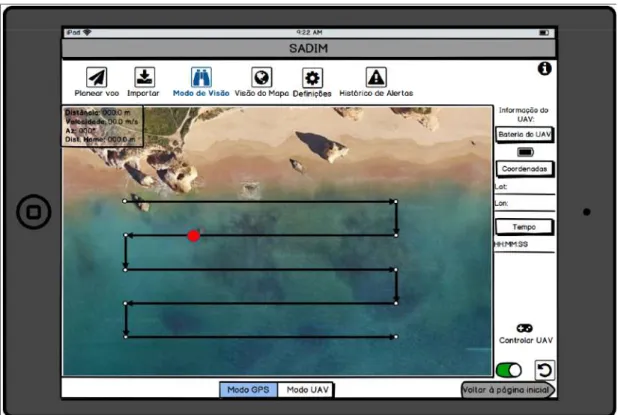Viewport: 618px width, 415px height.
Task: Select the Modo de Visão binoculars icon
Action: 201,77
